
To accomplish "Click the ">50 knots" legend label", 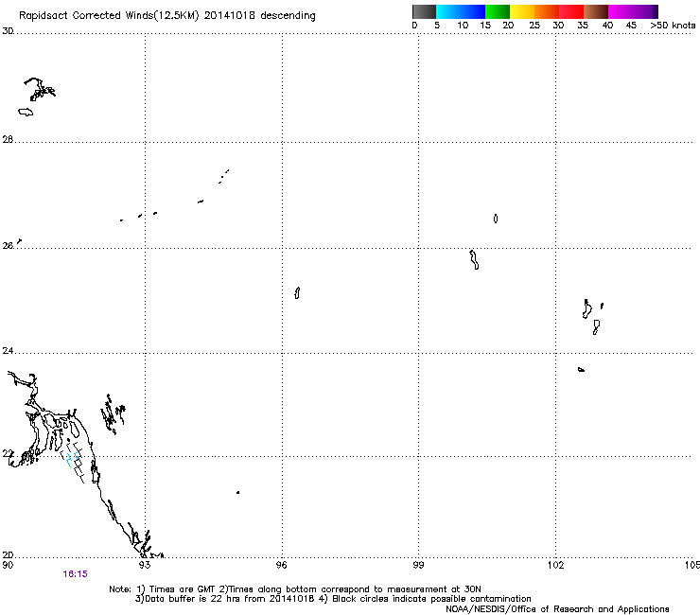I will (x=673, y=26).
